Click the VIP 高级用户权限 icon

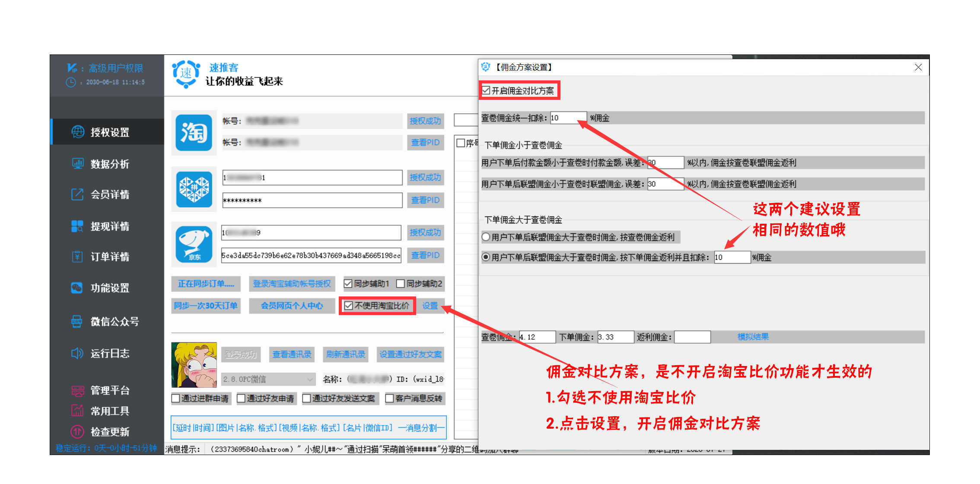pyautogui.click(x=72, y=68)
